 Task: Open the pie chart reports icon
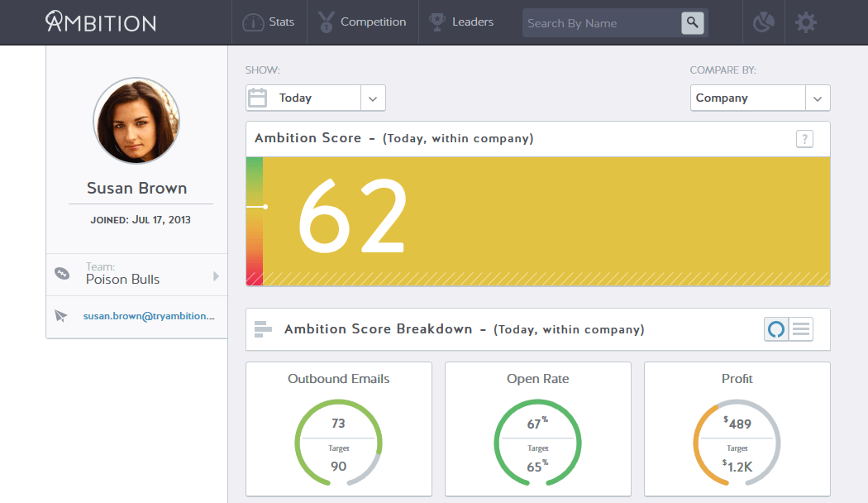(763, 22)
